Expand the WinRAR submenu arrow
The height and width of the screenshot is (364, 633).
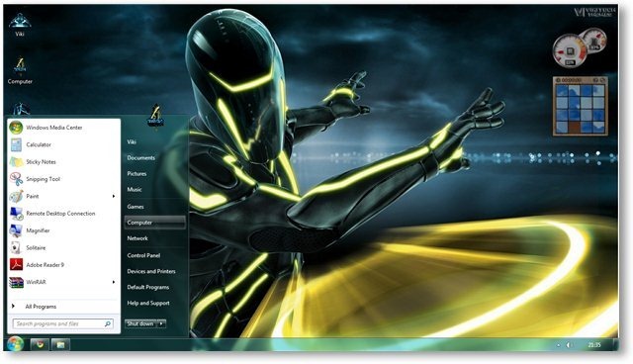tap(114, 282)
